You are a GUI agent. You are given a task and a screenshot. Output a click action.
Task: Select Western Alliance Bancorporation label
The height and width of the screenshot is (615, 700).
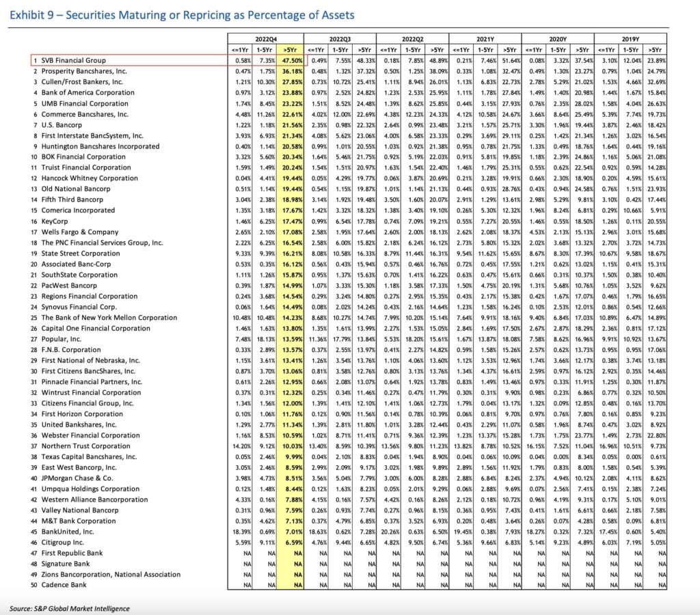click(94, 500)
